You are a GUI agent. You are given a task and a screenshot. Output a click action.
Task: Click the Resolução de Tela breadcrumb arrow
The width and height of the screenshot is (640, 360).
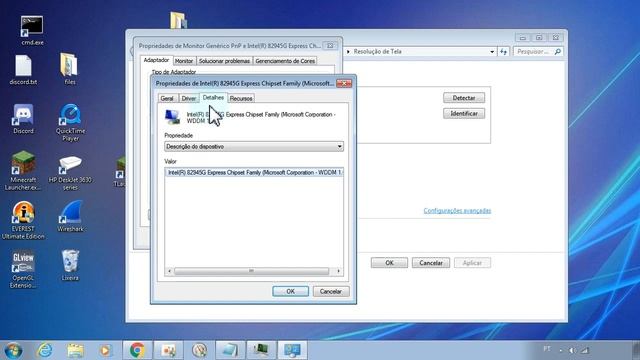click(x=348, y=52)
